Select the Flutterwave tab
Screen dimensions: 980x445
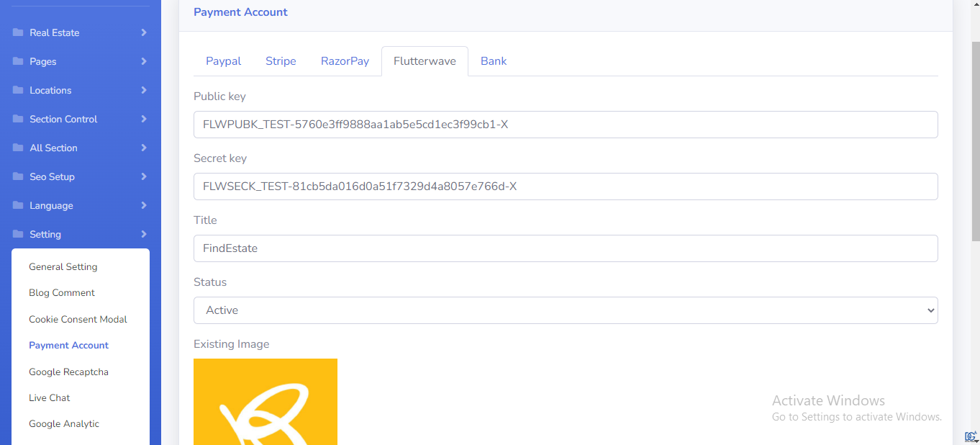click(x=425, y=61)
